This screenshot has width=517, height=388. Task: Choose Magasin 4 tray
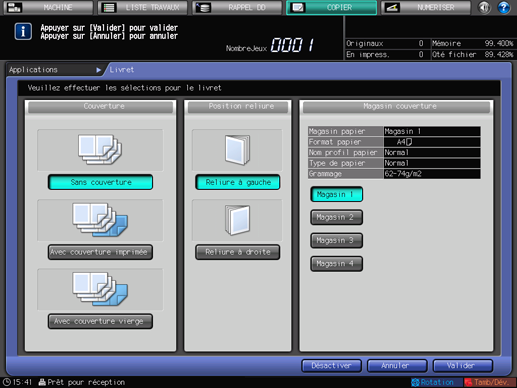(337, 264)
